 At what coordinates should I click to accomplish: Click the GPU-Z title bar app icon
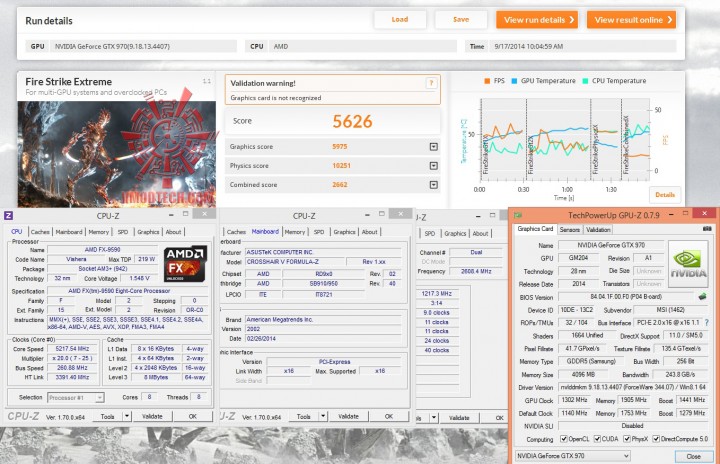click(x=518, y=215)
